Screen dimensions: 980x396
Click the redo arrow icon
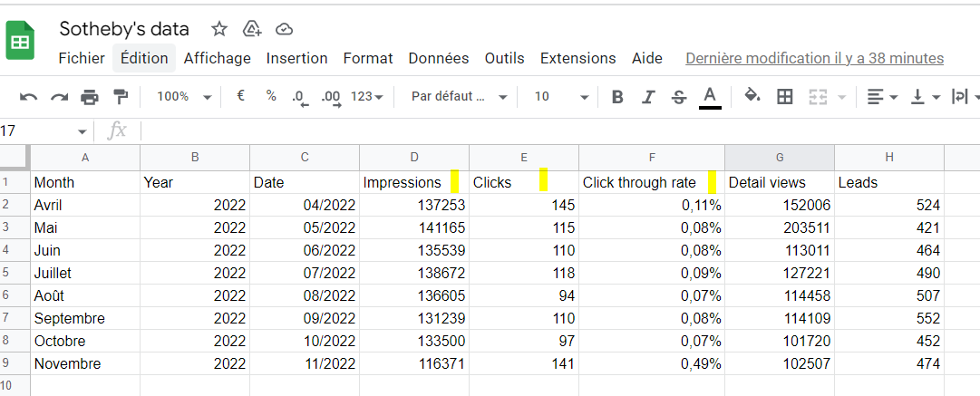[59, 97]
